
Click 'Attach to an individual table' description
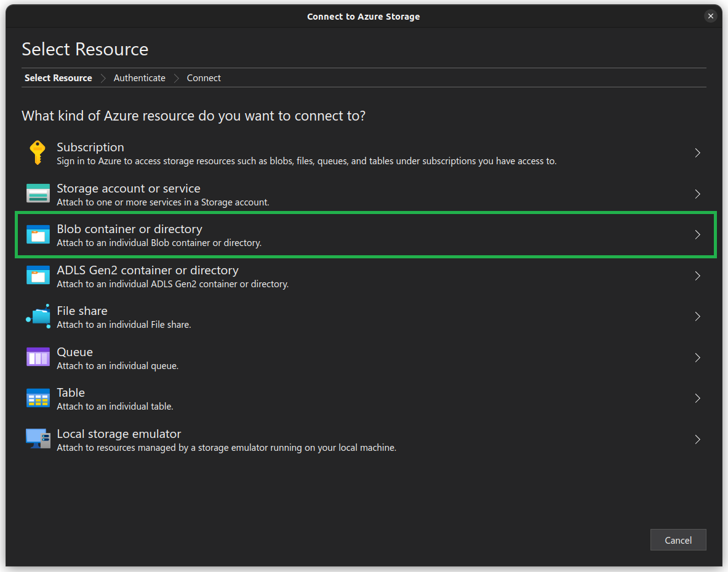(x=114, y=407)
